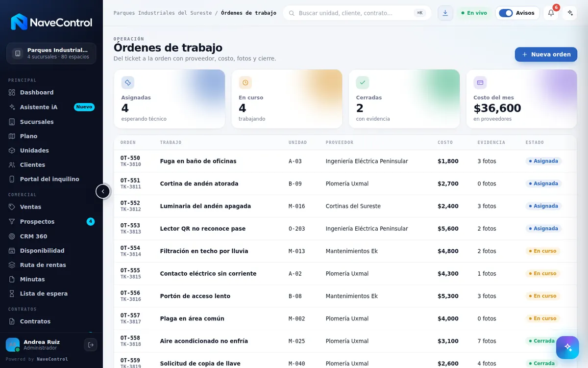The height and width of the screenshot is (368, 588).
Task: Click the Sucursales building icon
Action: pos(12,122)
